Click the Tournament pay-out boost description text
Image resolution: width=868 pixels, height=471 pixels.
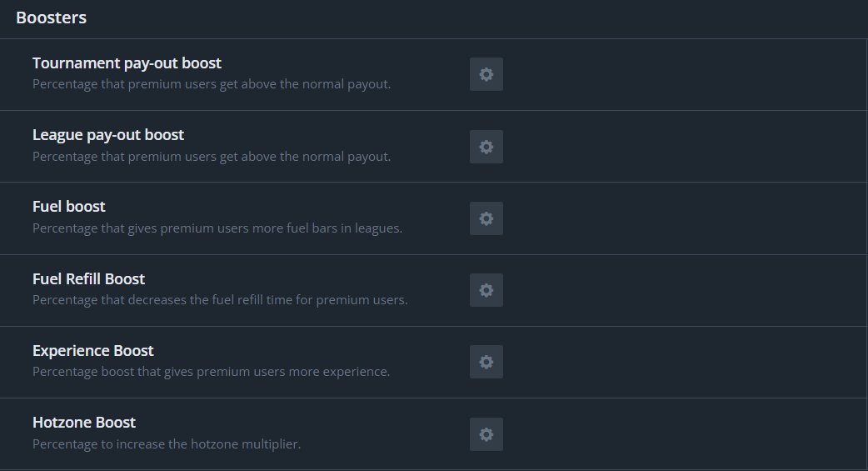212,84
